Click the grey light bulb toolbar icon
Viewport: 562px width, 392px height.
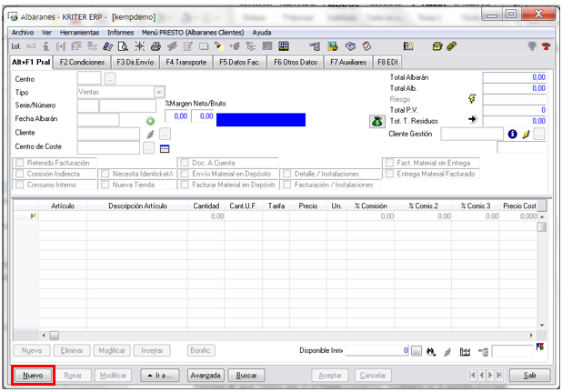point(532,46)
